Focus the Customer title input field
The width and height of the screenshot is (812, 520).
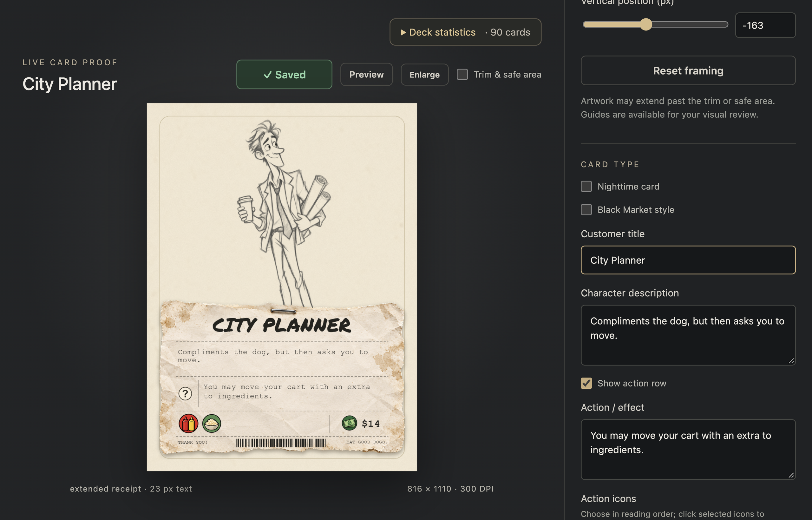[x=688, y=260]
